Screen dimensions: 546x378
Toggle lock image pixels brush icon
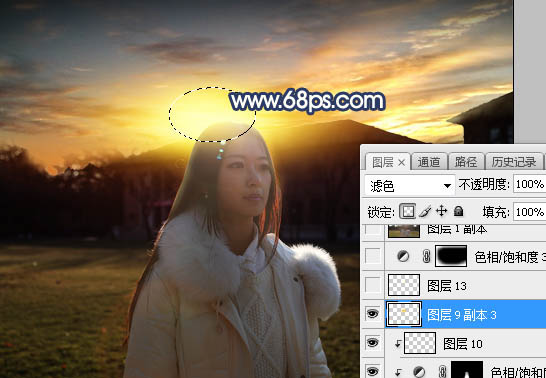coord(424,212)
